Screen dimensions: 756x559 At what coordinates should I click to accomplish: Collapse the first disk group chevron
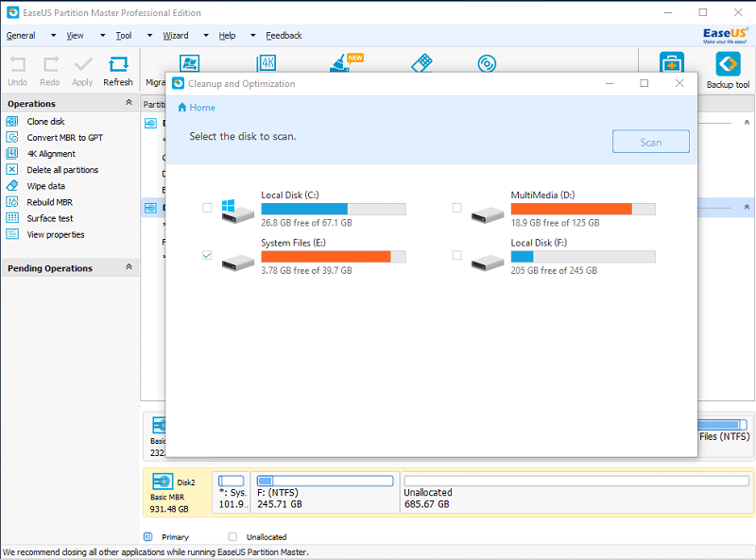747,123
